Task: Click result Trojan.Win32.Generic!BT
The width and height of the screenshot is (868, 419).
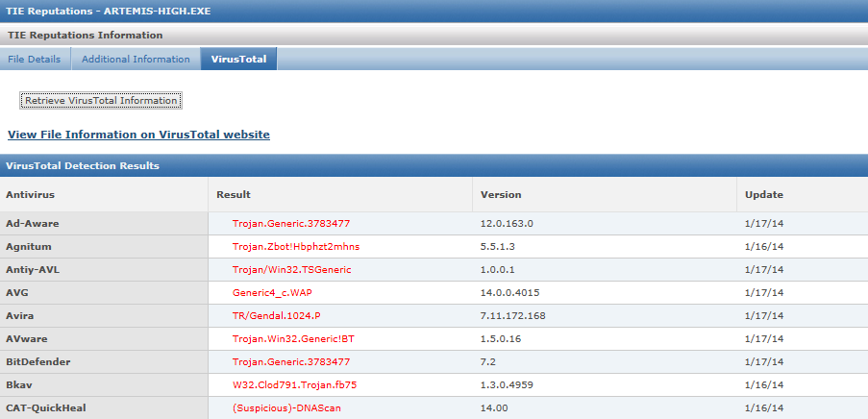Action: tap(293, 338)
